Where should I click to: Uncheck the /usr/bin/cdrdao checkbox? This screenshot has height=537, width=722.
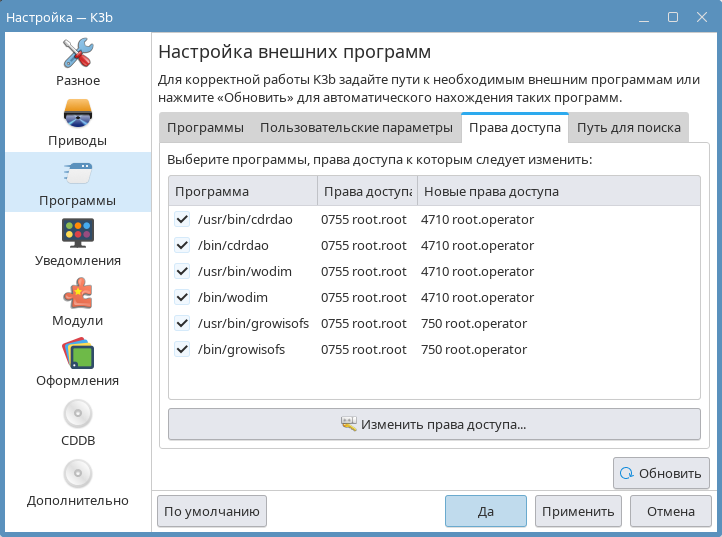(182, 219)
